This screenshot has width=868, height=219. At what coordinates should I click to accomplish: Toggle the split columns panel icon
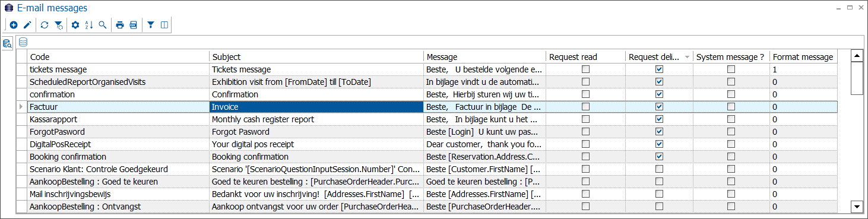164,25
